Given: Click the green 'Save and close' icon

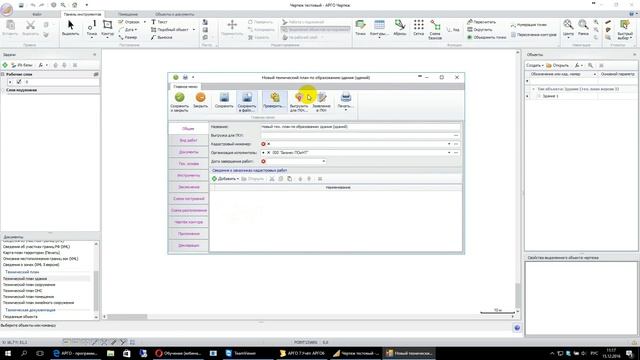Looking at the screenshot, I should [179, 97].
